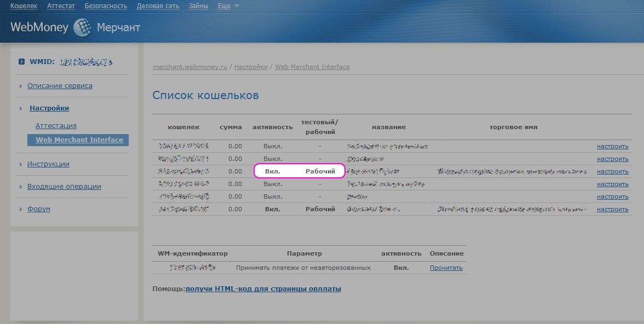Click Принимать платежи от неавторизованных text
The width and height of the screenshot is (644, 324).
tap(303, 268)
